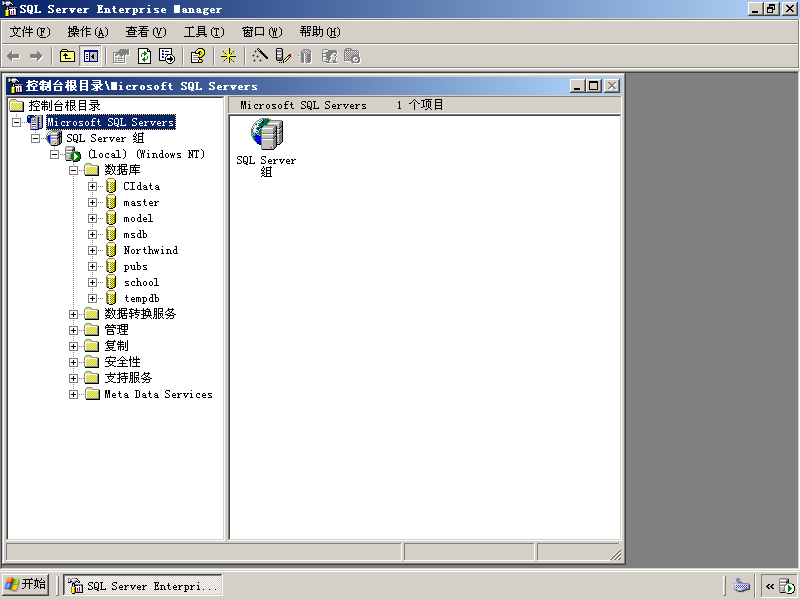Expand the Meta Data Services folder
Image resolution: width=800 pixels, height=600 pixels.
(x=73, y=394)
